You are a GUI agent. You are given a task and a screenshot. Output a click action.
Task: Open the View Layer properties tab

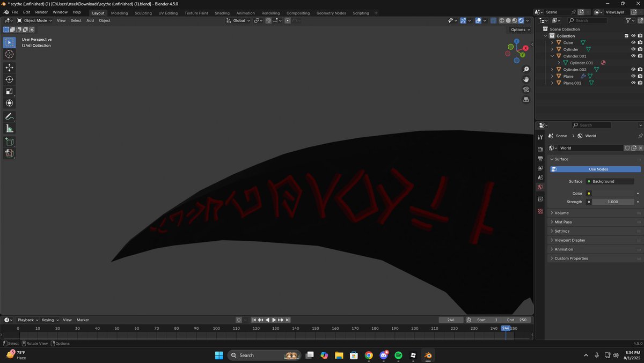[x=540, y=168]
